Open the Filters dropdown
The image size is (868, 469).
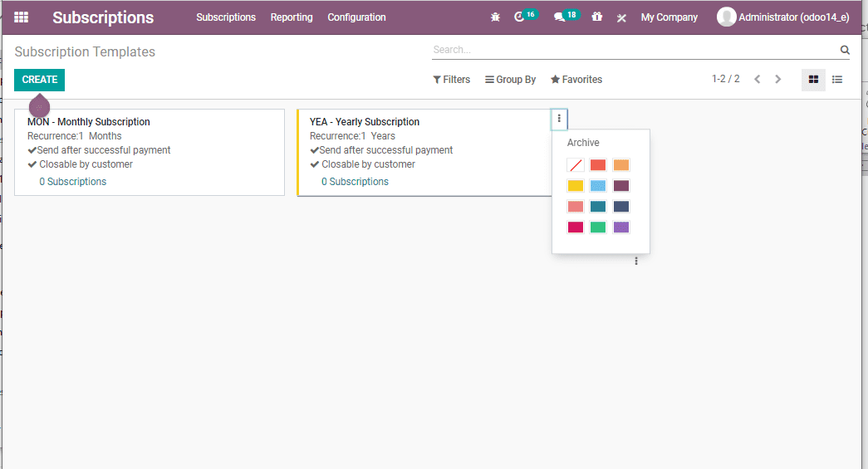452,80
